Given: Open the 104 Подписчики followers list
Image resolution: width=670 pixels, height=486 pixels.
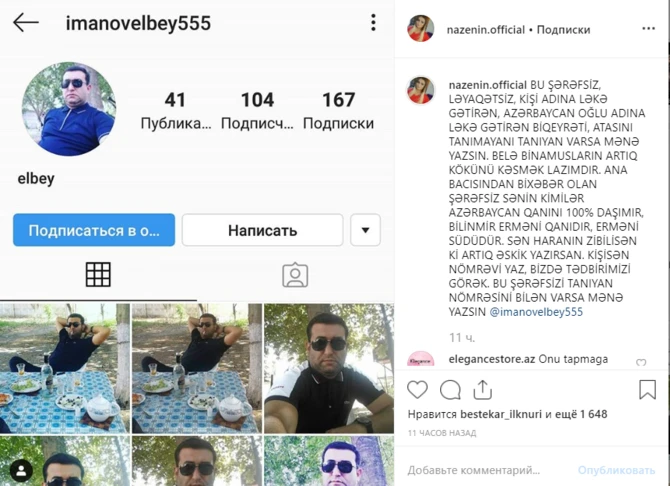Looking at the screenshot, I should pyautogui.click(x=257, y=110).
